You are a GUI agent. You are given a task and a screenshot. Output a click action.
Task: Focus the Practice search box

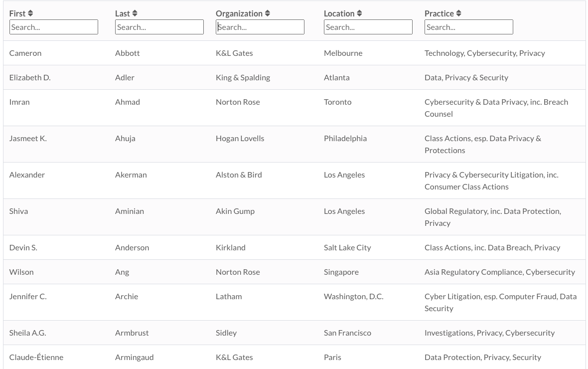(469, 27)
